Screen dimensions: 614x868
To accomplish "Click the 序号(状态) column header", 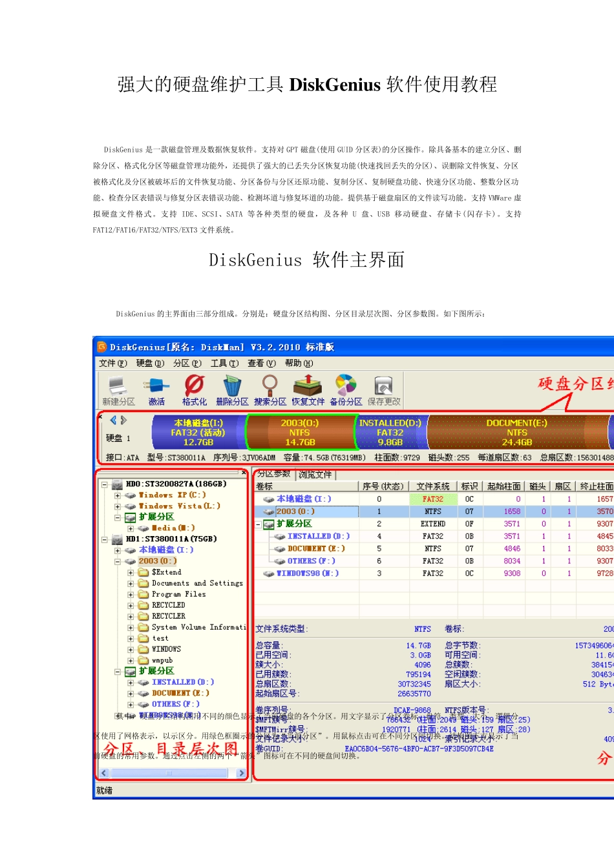I will (383, 486).
